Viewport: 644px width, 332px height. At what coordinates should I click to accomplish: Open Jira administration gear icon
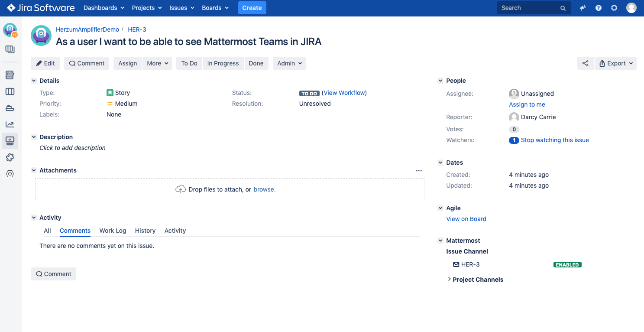[614, 8]
